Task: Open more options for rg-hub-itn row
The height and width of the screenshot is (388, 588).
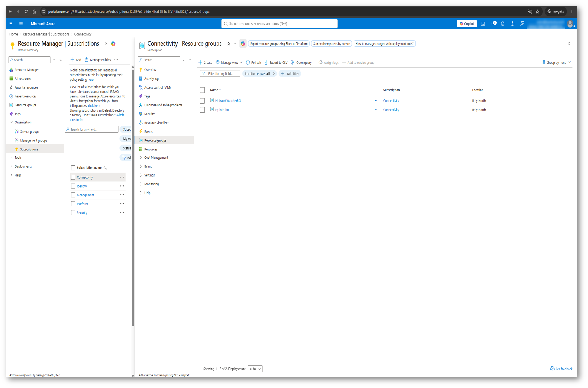Action: 375,110
